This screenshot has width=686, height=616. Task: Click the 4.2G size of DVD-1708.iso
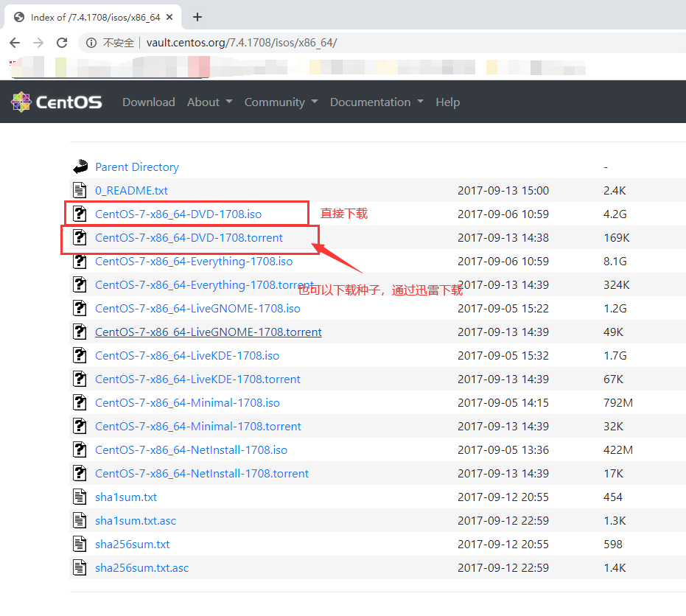point(615,214)
